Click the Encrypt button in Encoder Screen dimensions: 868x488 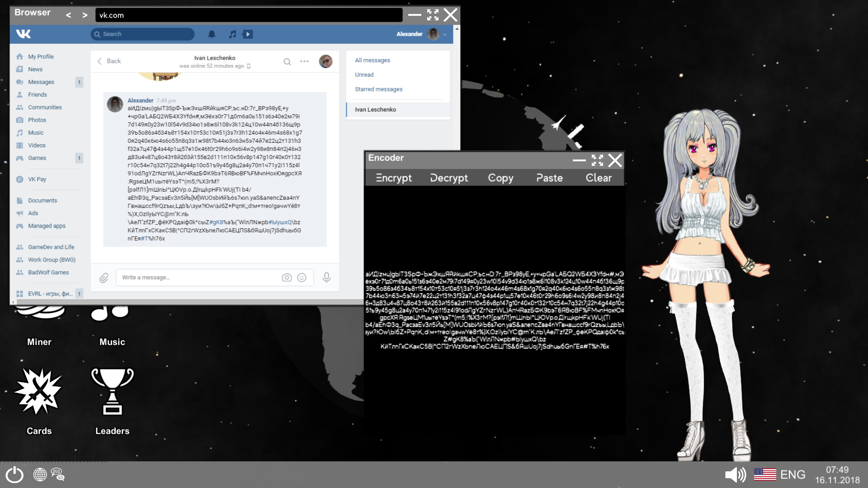(x=393, y=178)
